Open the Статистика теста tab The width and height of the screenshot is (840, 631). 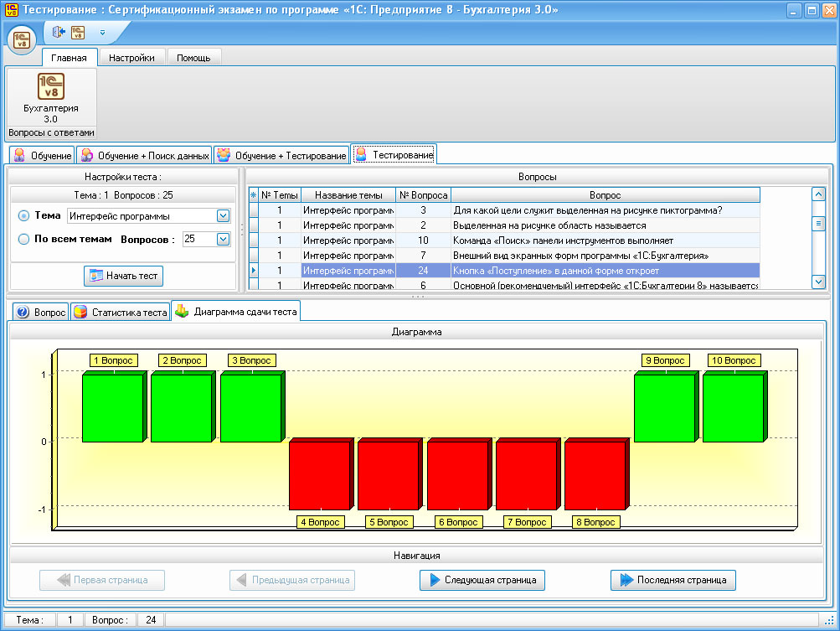(x=121, y=313)
